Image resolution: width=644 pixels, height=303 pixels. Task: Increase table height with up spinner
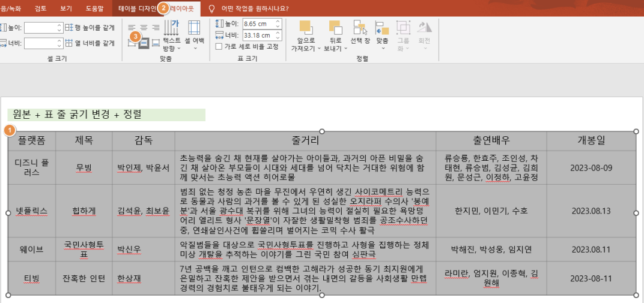click(278, 22)
